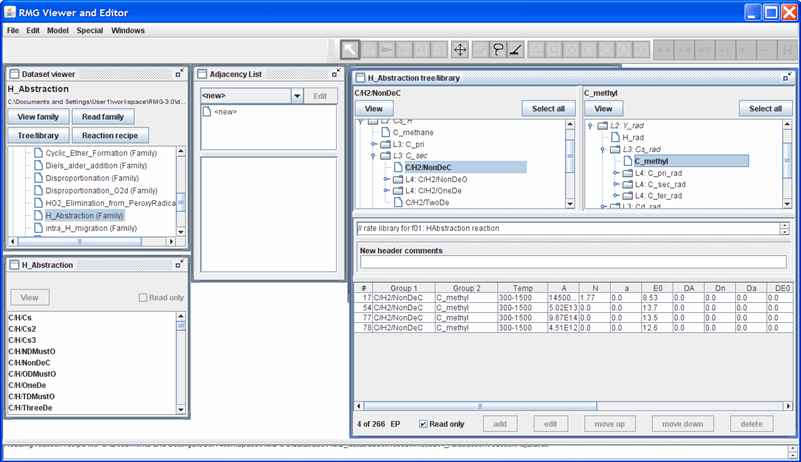Open the Windows menu
The height and width of the screenshot is (462, 801).
click(128, 30)
